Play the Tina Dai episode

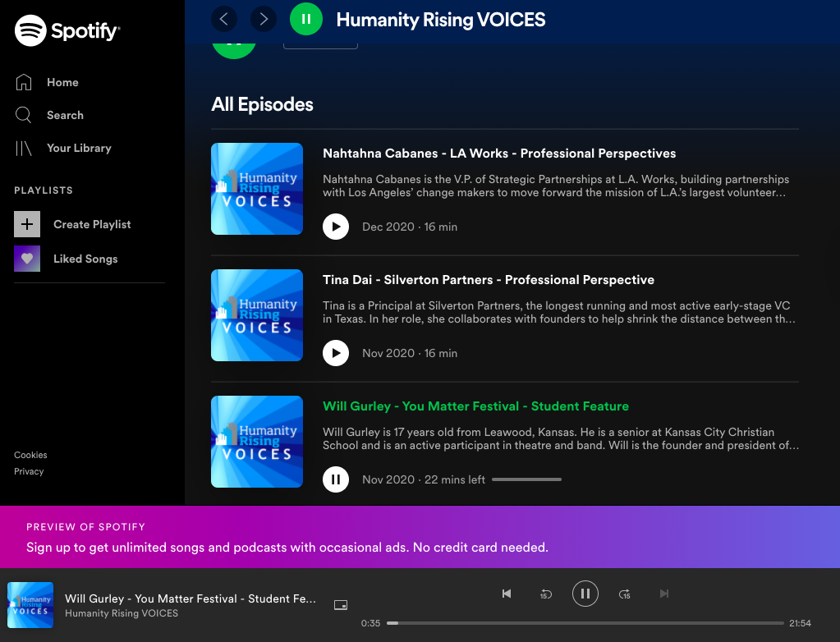pos(336,353)
